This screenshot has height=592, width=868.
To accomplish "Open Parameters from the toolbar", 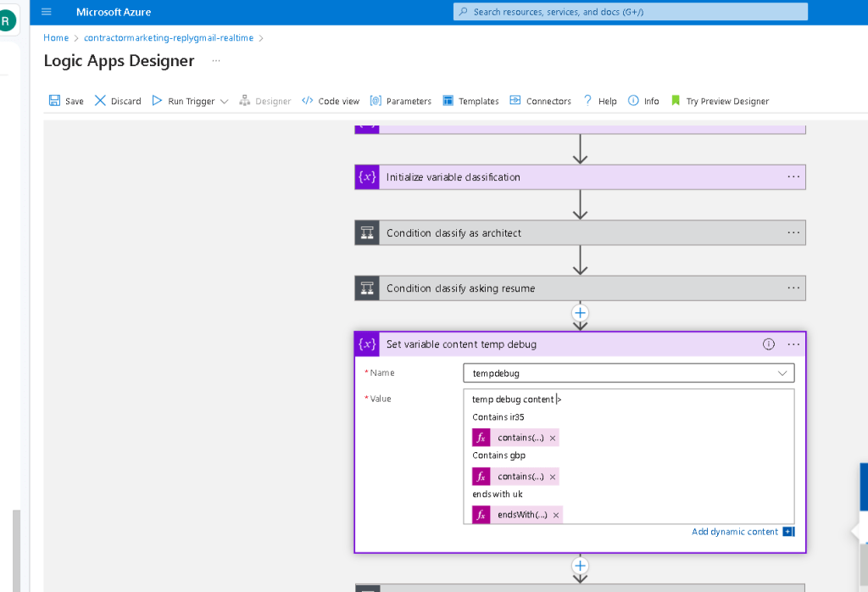I will (x=401, y=101).
